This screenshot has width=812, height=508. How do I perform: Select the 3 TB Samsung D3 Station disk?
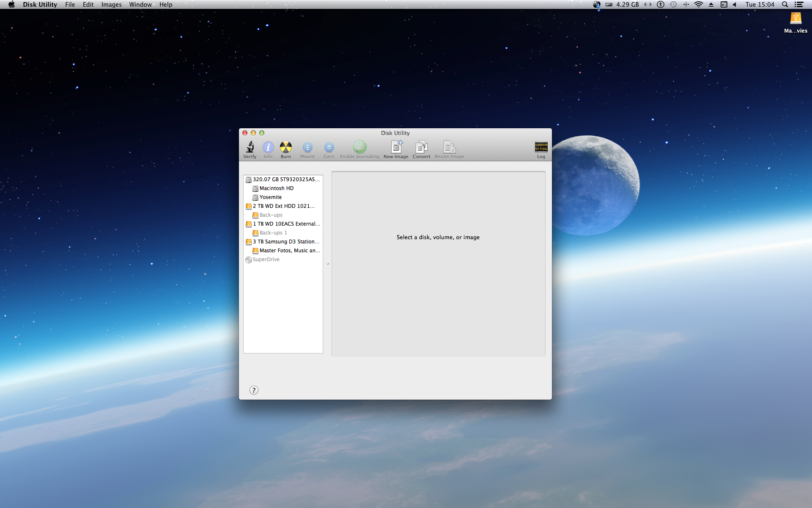click(283, 242)
